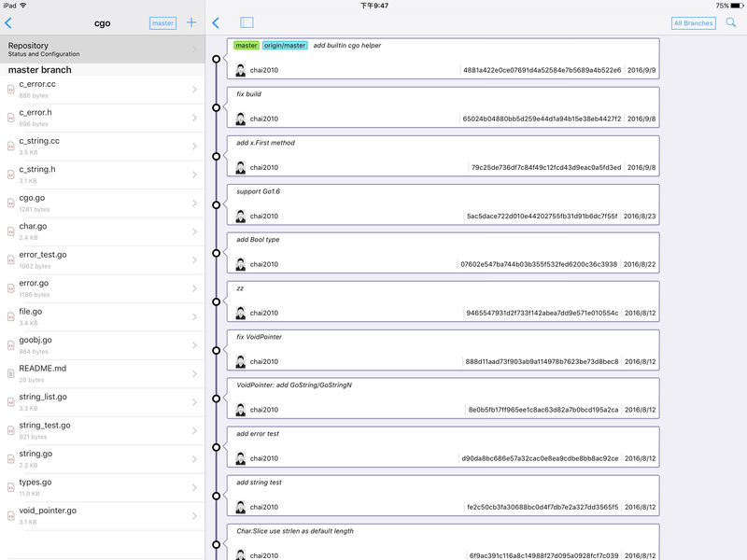Image resolution: width=747 pixels, height=560 pixels.
Task: Expand file.go with its chevron
Action: coord(194,317)
